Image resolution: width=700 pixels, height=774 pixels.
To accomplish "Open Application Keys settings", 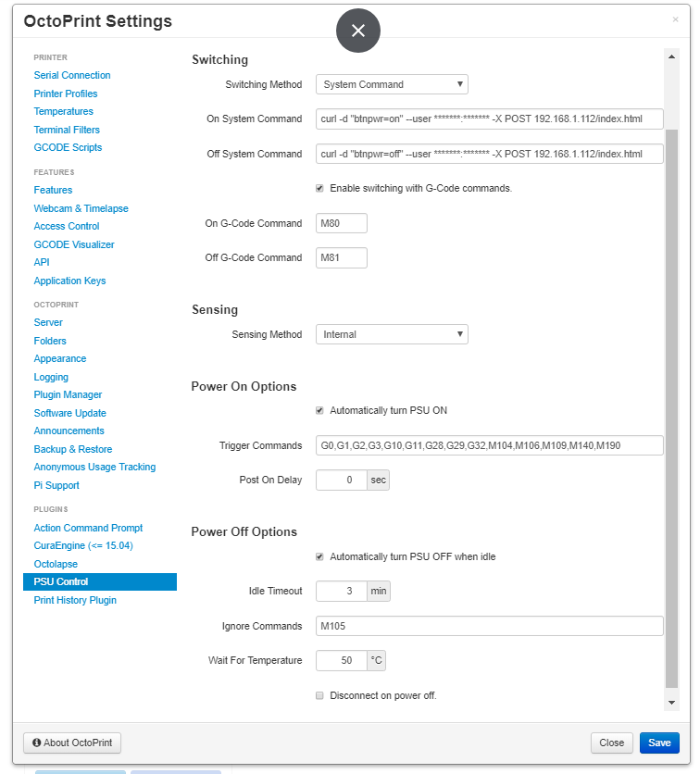I will (x=69, y=281).
